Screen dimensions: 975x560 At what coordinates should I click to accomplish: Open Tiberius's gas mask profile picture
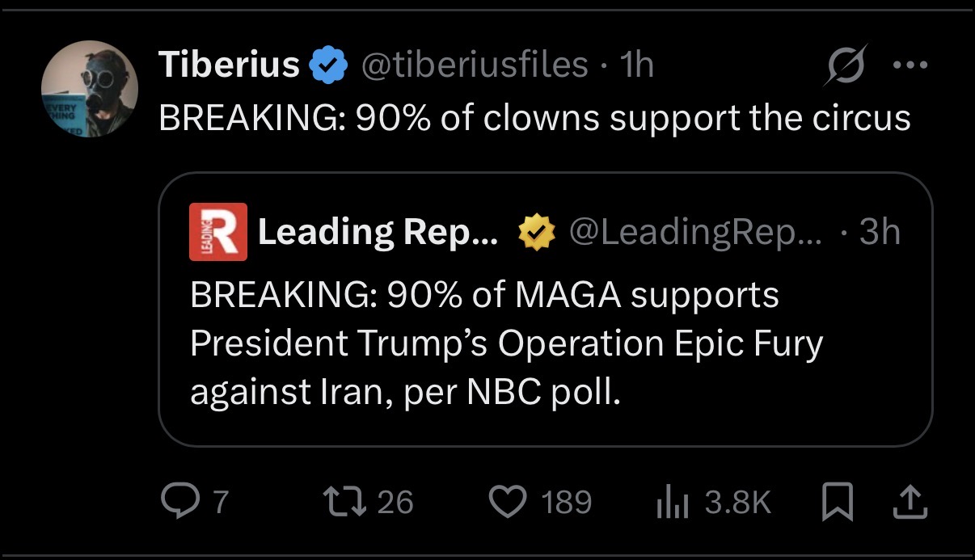(91, 88)
